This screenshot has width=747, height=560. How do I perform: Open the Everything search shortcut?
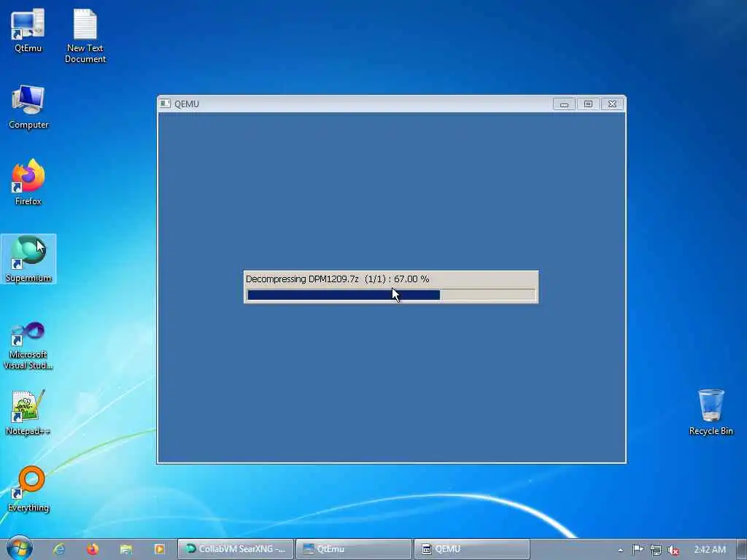[28, 489]
